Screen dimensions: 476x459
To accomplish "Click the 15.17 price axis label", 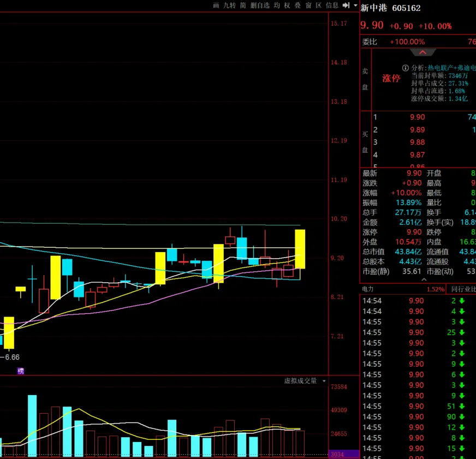I will [x=339, y=23].
